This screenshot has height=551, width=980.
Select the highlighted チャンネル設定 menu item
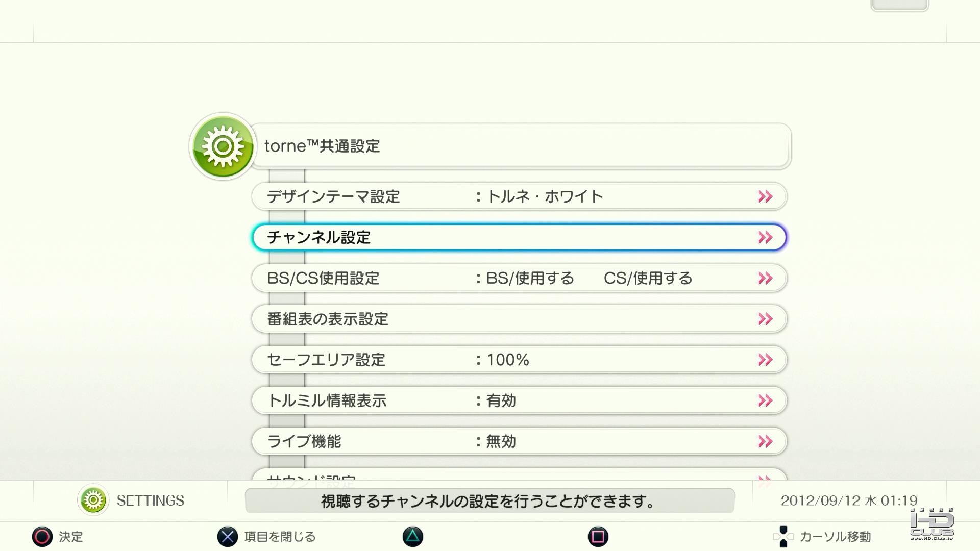coord(519,237)
